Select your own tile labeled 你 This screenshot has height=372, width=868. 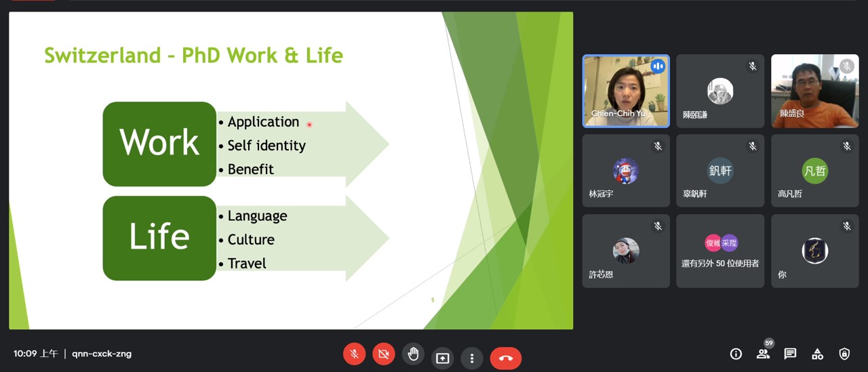[814, 251]
